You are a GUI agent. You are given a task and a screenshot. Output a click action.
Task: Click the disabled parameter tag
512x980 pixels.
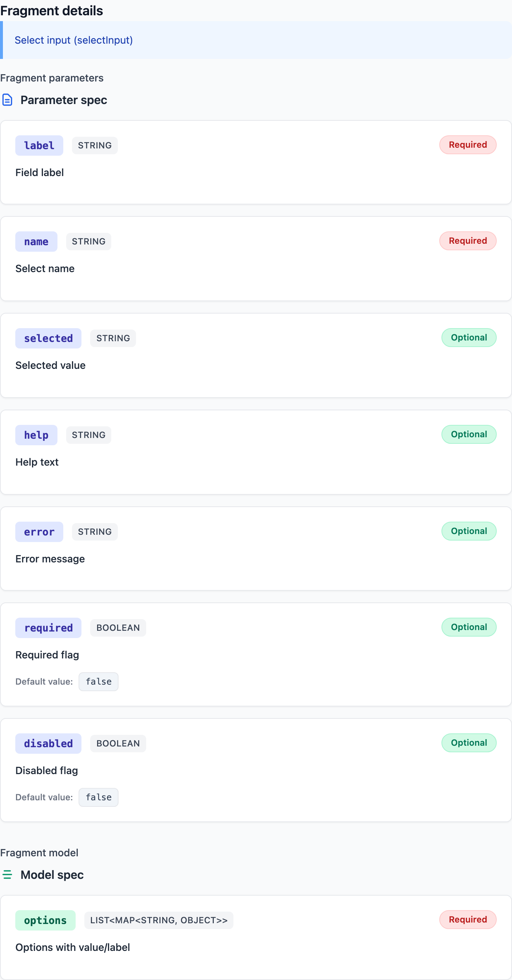(48, 744)
